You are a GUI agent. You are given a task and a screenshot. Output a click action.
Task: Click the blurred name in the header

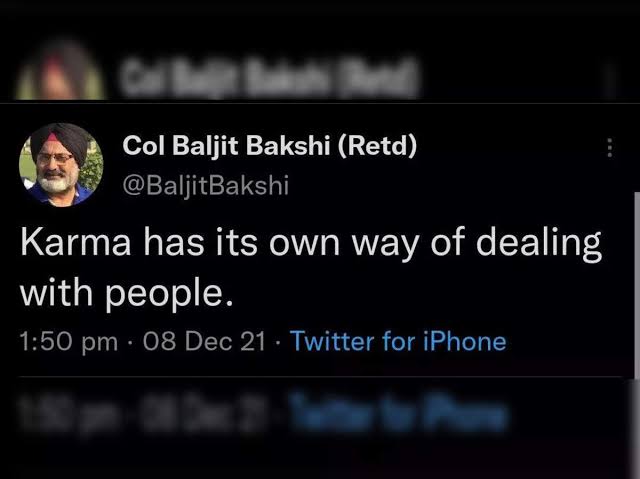[270, 75]
